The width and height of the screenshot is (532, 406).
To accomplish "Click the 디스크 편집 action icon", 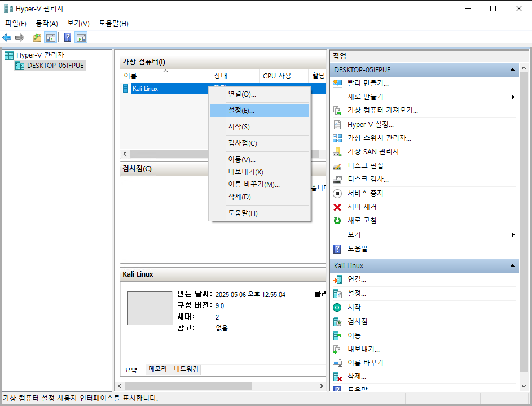I will (x=337, y=166).
